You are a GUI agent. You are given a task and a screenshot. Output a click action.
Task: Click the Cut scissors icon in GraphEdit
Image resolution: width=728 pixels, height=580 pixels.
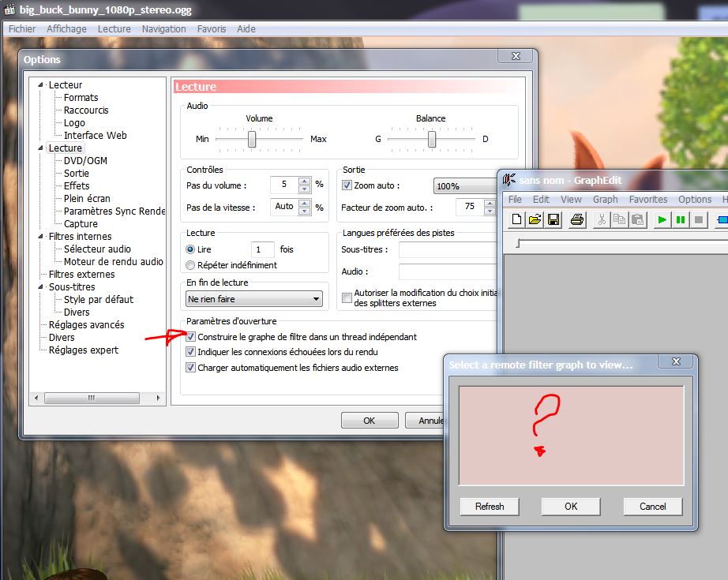coord(602,219)
